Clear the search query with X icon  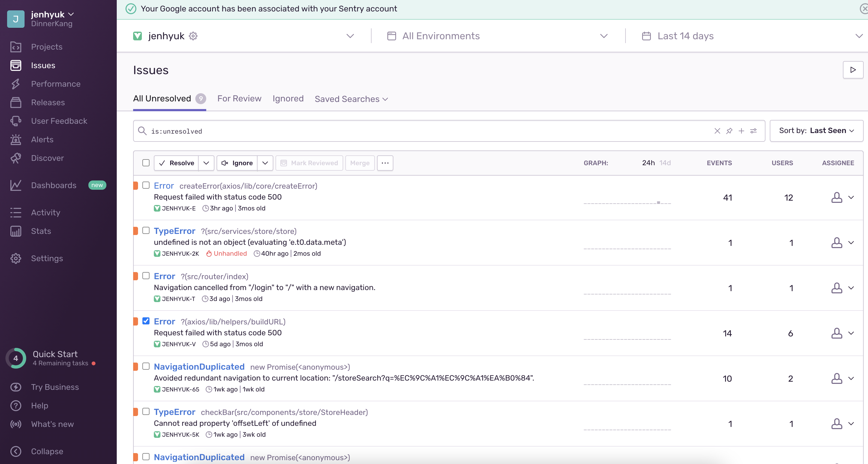click(717, 131)
